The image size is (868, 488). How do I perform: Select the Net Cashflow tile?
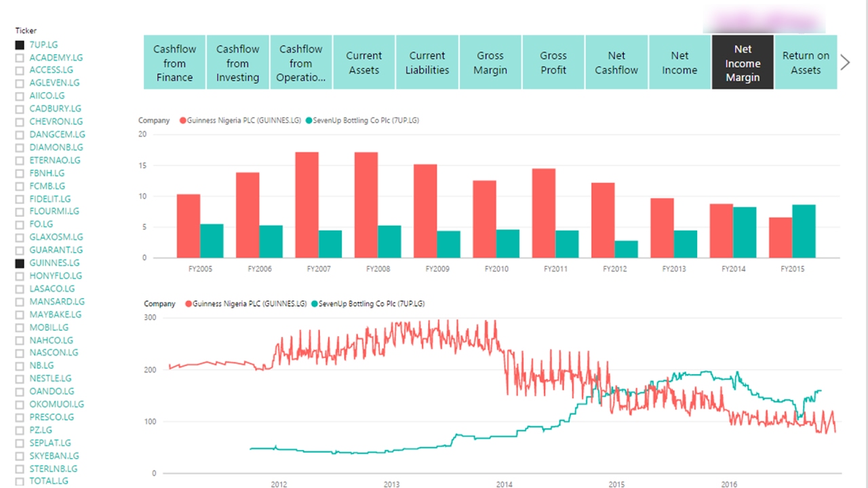(x=616, y=62)
